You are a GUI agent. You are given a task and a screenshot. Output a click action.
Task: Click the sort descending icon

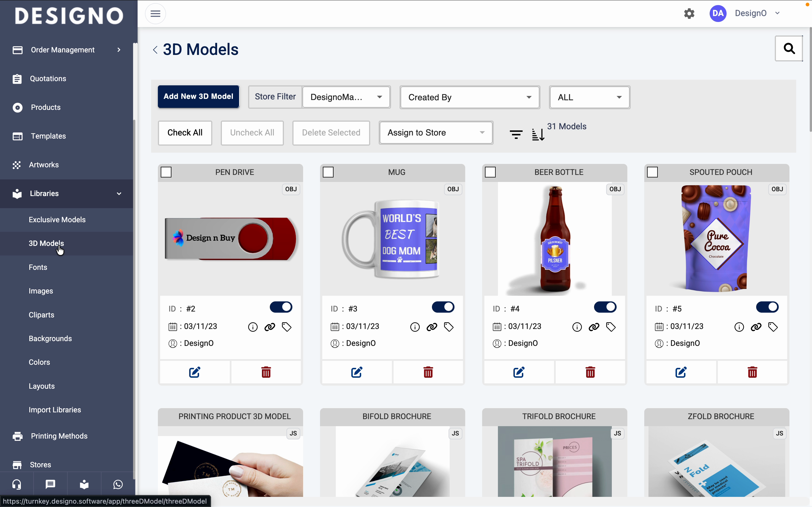[x=538, y=134]
